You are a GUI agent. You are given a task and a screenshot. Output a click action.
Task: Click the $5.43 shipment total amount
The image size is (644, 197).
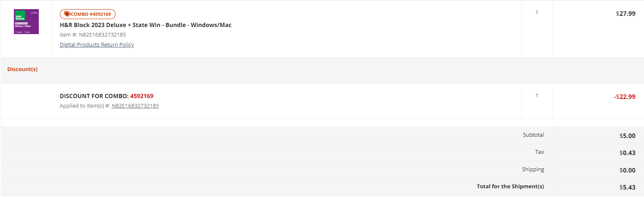(627, 187)
